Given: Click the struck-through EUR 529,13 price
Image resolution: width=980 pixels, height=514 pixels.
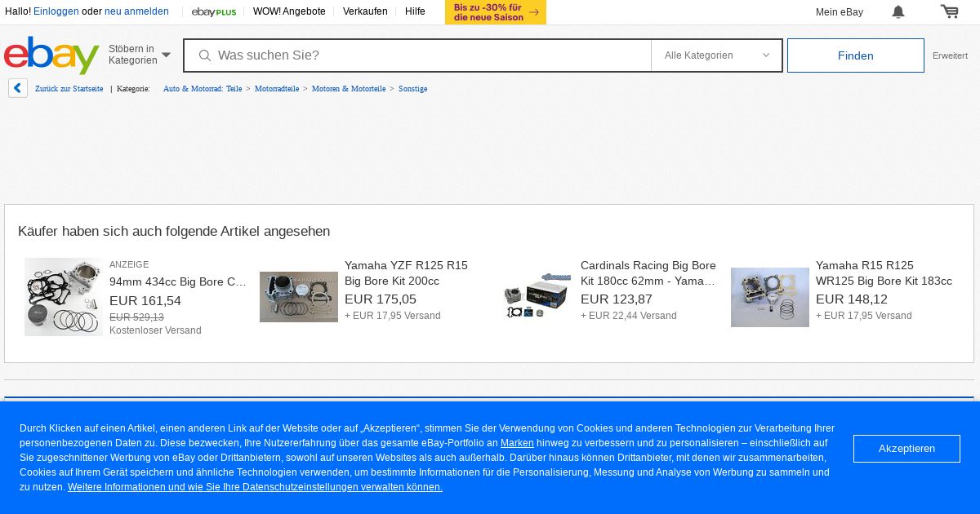Looking at the screenshot, I should pos(136,317).
